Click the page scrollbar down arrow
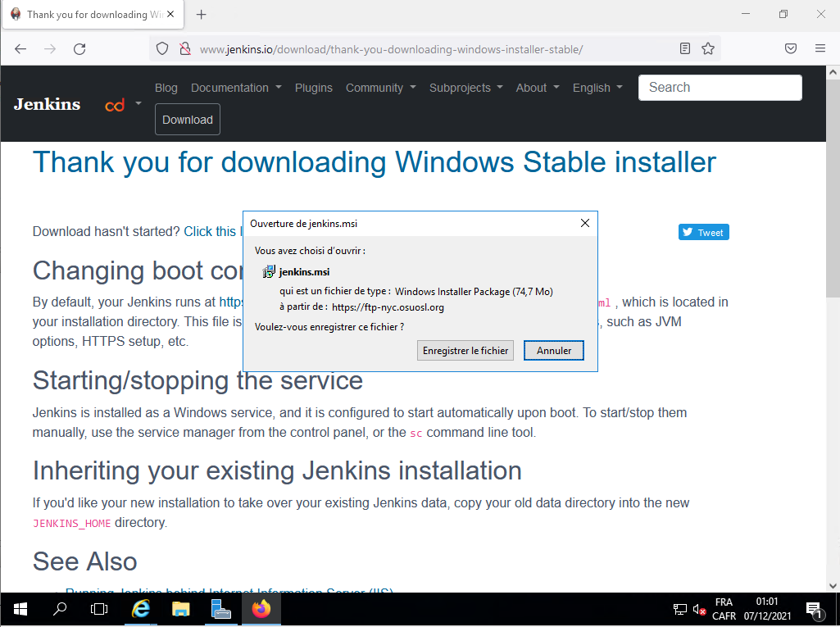The height and width of the screenshot is (627, 840). (x=833, y=586)
